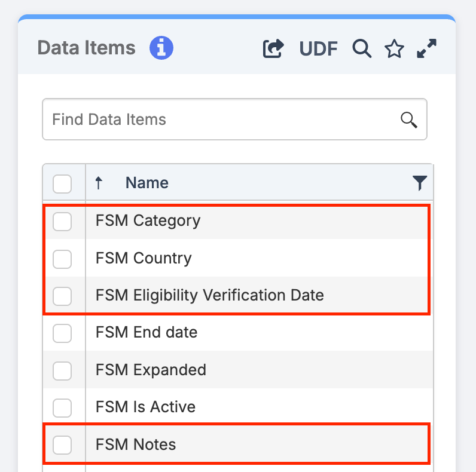
Task: Toggle ascending sort arrow beside Name
Action: pos(99,183)
